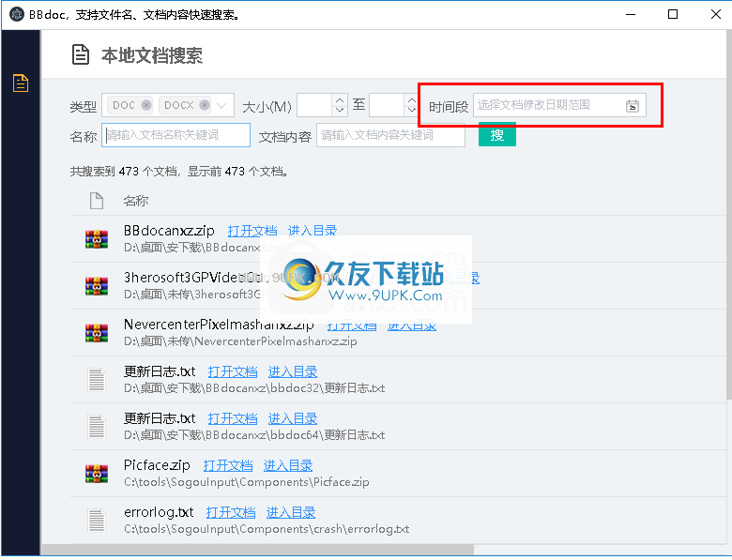This screenshot has height=560, width=732.
Task: Open document NevercenterPixelmashanxz.zip
Action: (352, 325)
